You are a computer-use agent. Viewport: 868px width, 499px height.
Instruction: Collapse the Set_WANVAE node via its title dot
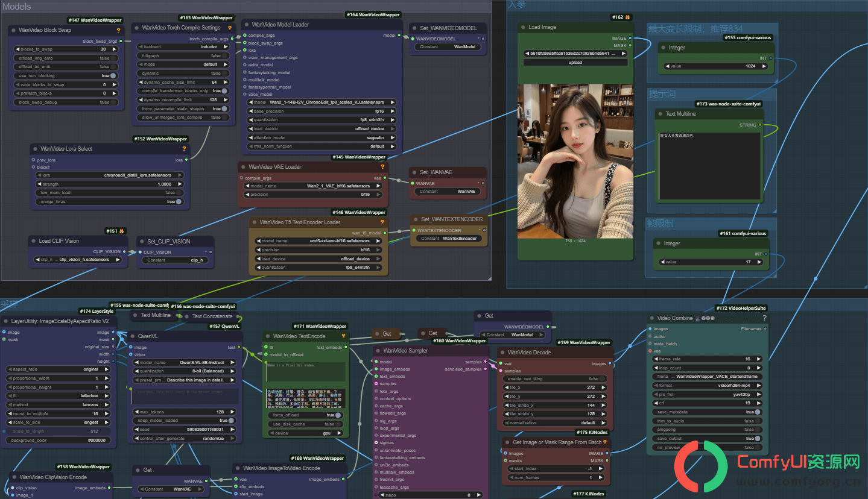[x=415, y=172]
